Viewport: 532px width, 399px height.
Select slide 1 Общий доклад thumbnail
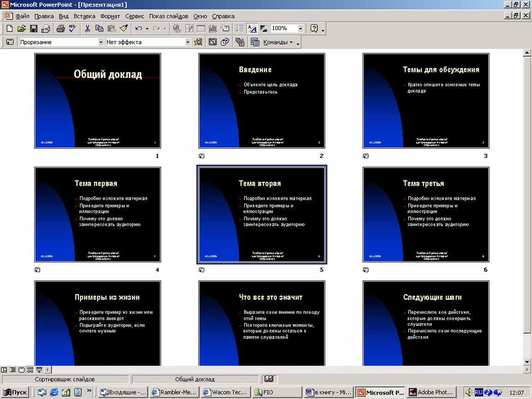(98, 101)
